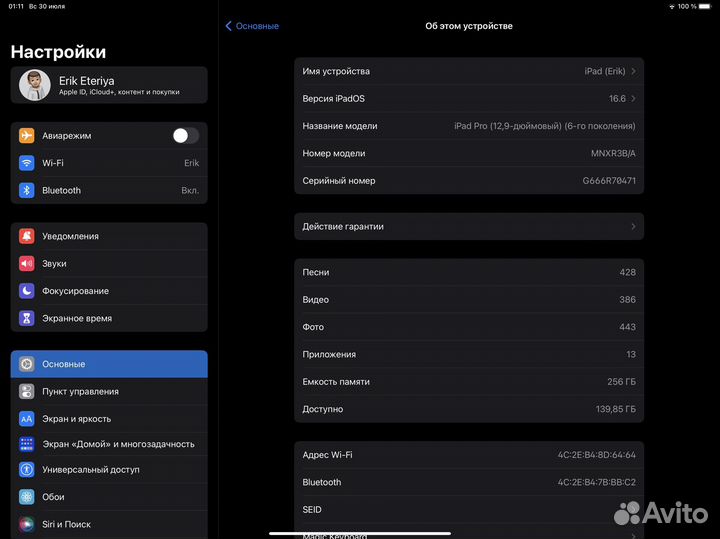The width and height of the screenshot is (720, 539).
Task: Open Действие гарантии chevron
Action: 634,226
